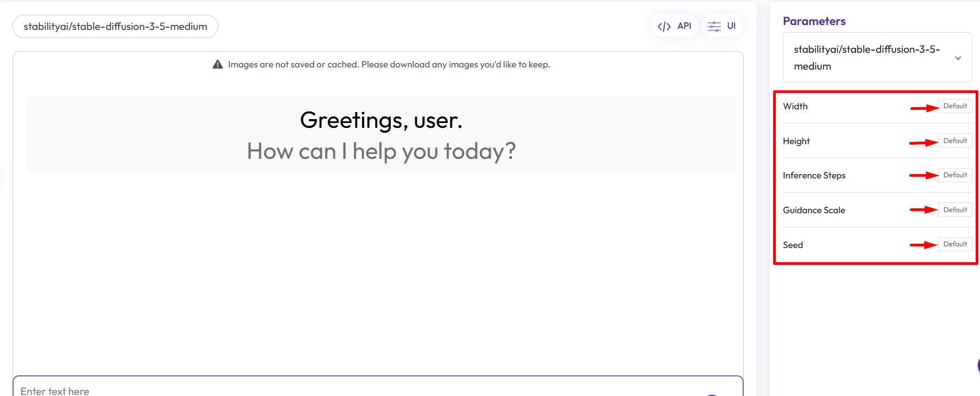The width and height of the screenshot is (980, 396).
Task: Select the Height parameter label
Action: click(797, 141)
